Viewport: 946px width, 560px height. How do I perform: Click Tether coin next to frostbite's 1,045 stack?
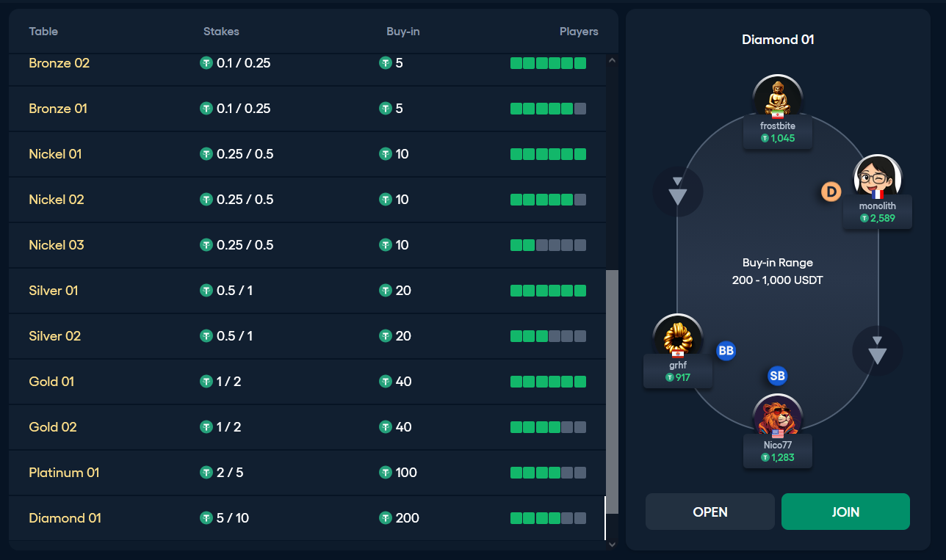[x=765, y=138]
